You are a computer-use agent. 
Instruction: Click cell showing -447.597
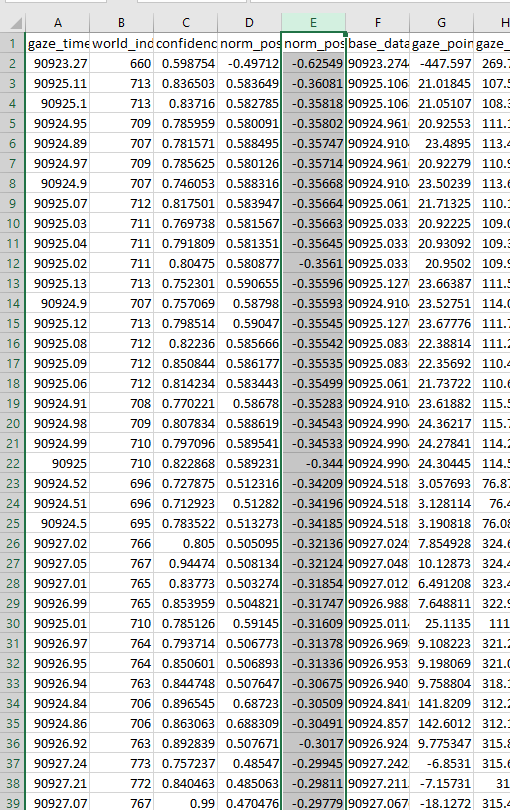(442, 64)
